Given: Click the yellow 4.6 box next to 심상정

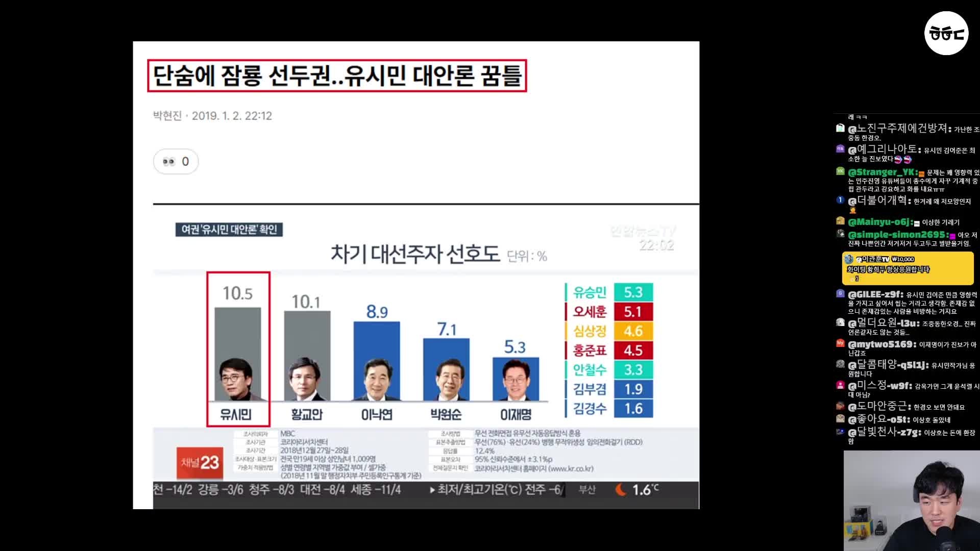Looking at the screenshot, I should (633, 331).
